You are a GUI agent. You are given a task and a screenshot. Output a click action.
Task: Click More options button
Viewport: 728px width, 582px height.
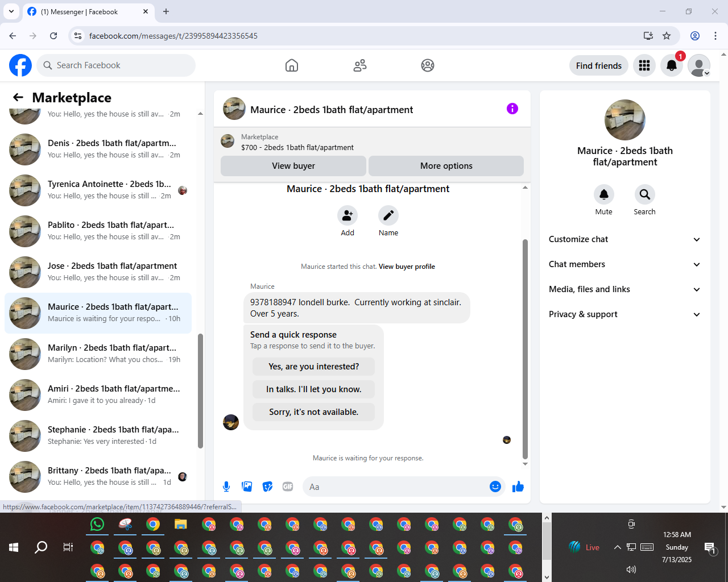[x=446, y=166]
